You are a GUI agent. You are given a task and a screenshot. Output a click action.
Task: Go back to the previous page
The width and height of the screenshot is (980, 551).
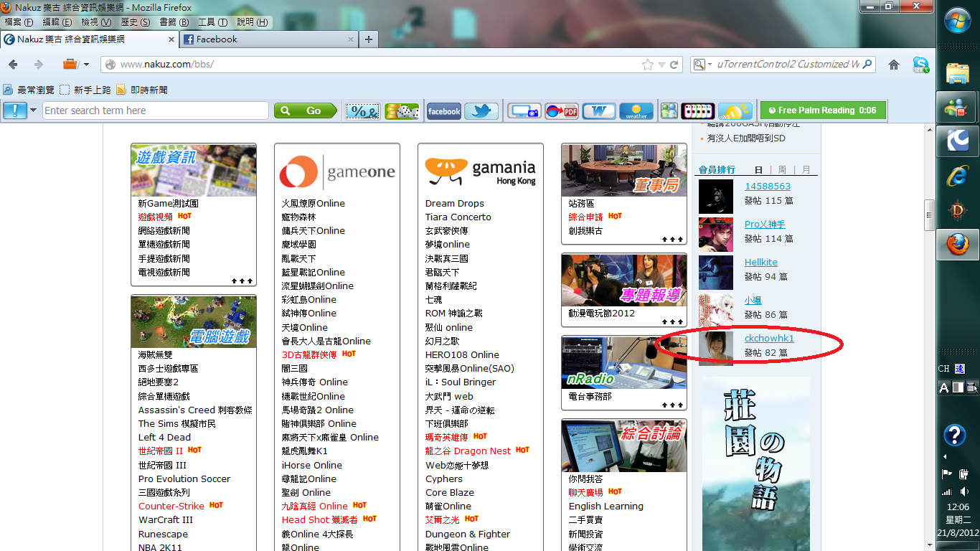tap(14, 65)
